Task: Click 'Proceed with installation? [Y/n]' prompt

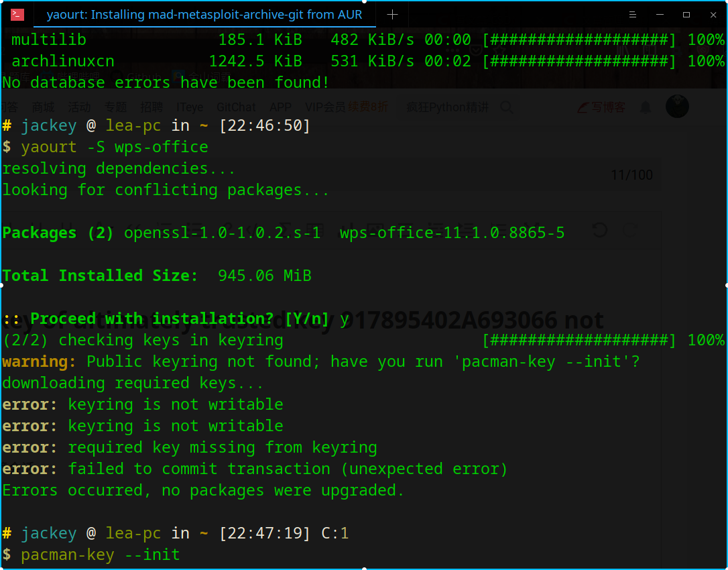Action: [179, 319]
